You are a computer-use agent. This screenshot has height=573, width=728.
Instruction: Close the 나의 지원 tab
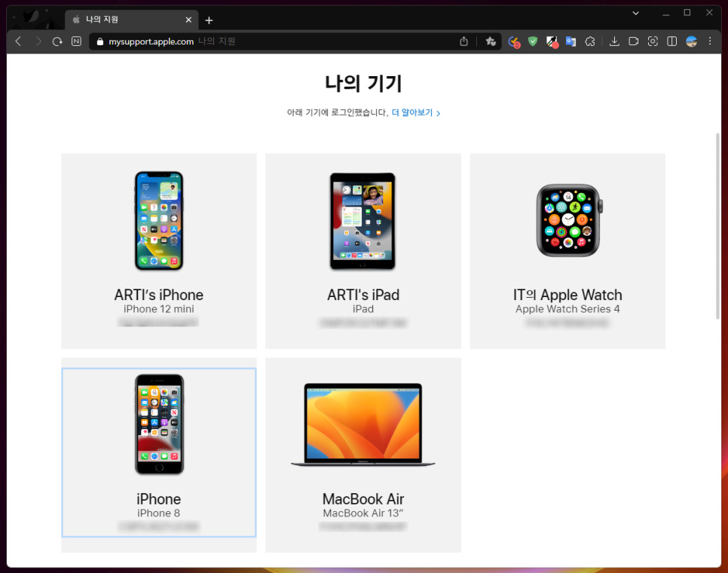coord(188,20)
